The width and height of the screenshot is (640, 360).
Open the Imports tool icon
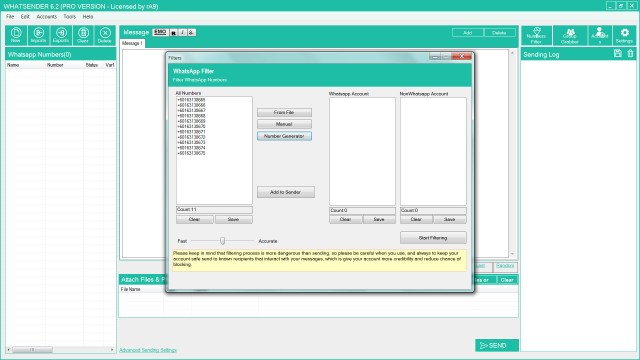pos(38,35)
